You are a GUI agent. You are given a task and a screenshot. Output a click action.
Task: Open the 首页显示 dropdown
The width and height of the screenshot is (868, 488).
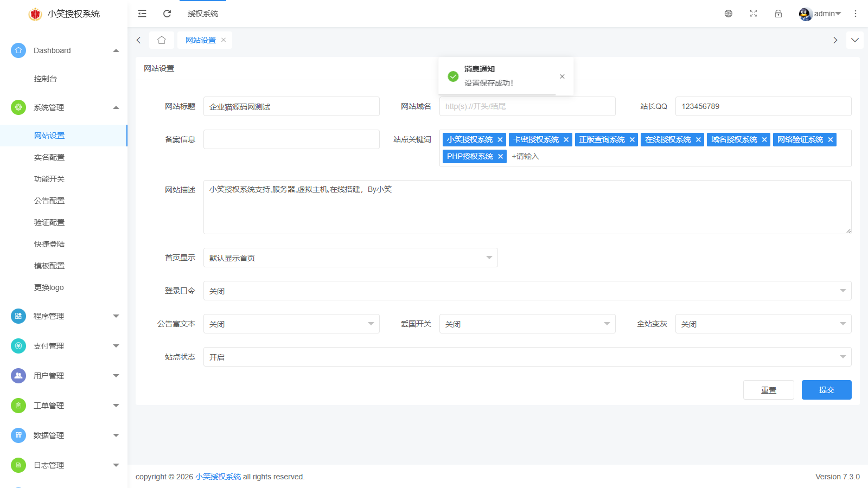click(x=350, y=258)
